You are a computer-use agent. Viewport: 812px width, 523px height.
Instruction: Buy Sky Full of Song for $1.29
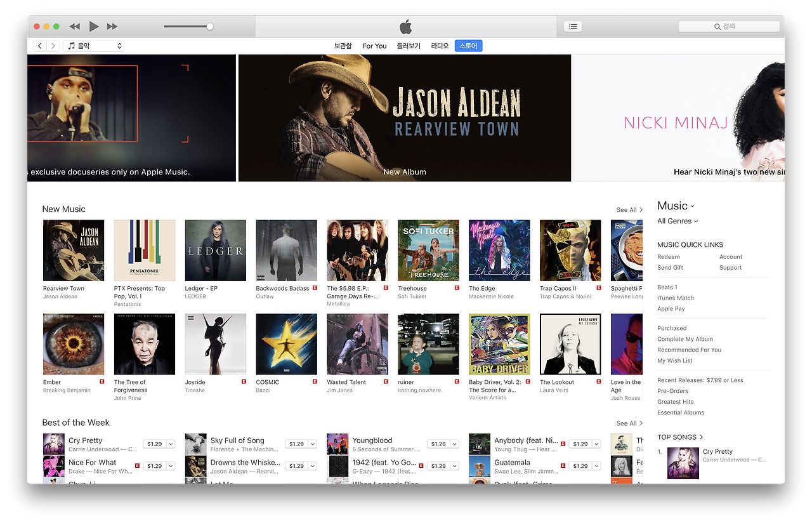(296, 444)
